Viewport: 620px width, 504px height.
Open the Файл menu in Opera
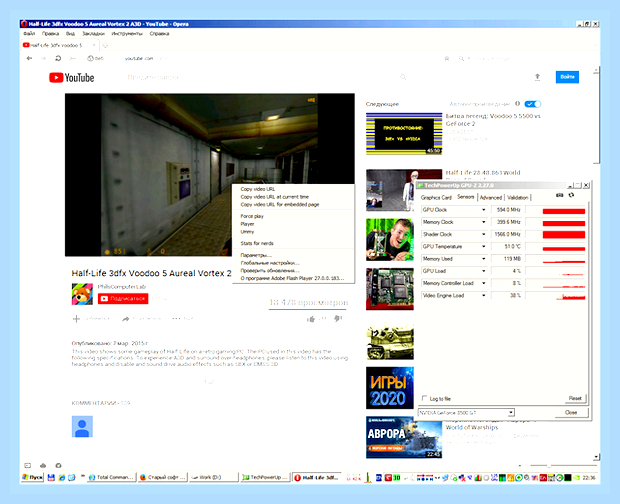29,34
